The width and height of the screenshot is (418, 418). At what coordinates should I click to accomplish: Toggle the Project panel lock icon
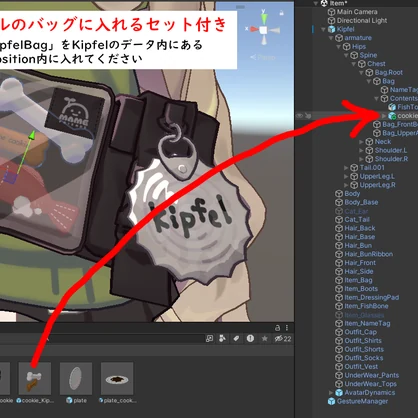277,328
